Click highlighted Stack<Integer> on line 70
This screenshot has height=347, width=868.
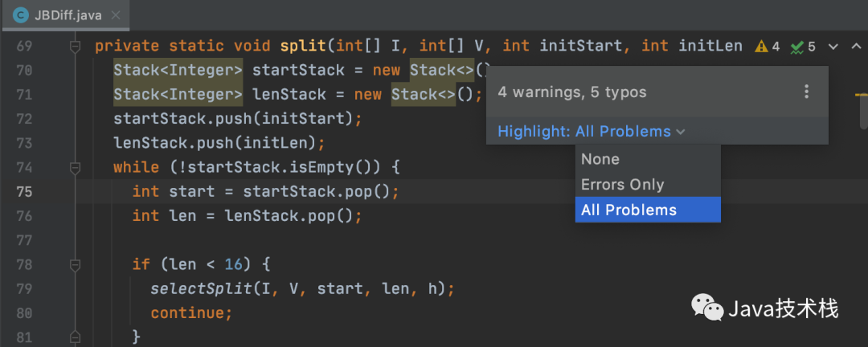pyautogui.click(x=178, y=71)
